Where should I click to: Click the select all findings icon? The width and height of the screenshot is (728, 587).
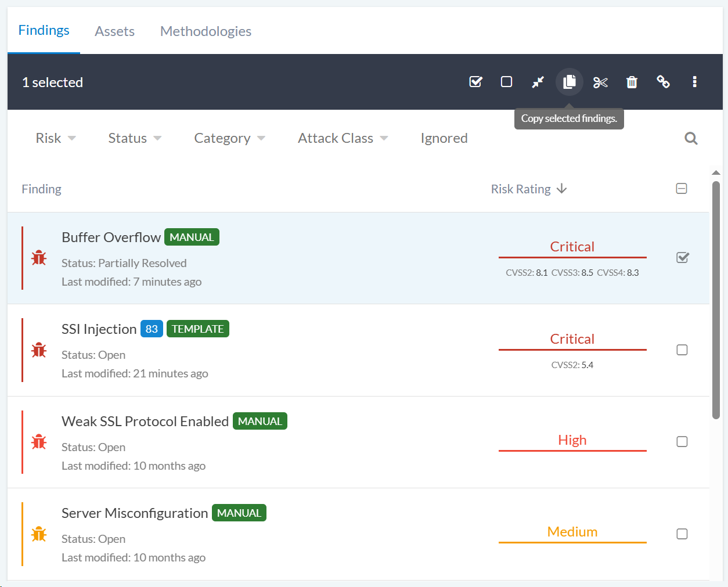point(475,82)
